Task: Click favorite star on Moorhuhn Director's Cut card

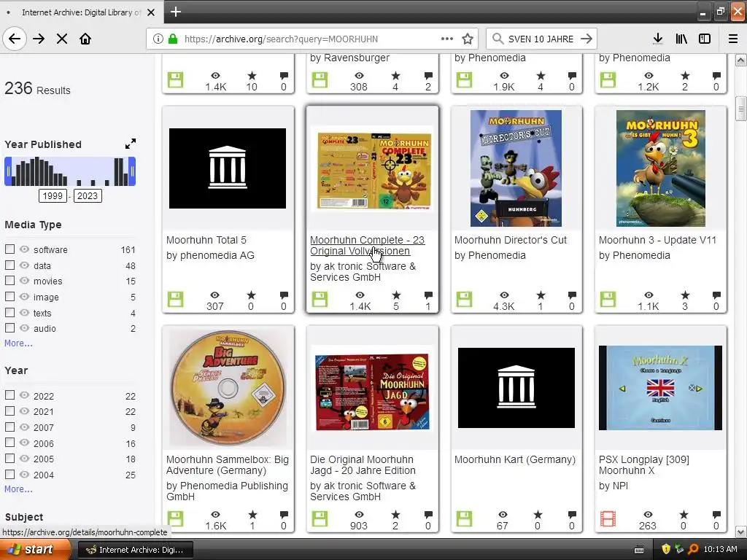Action: click(541, 295)
